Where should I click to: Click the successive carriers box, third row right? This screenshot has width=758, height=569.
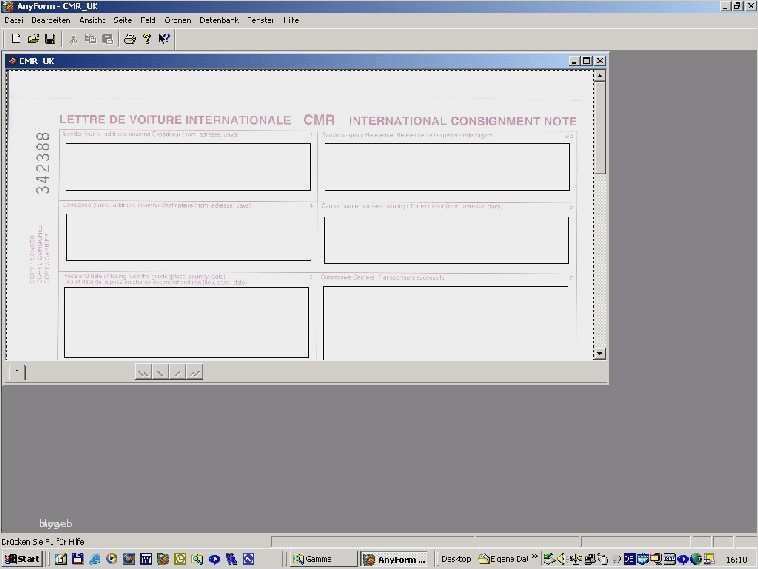[445, 323]
